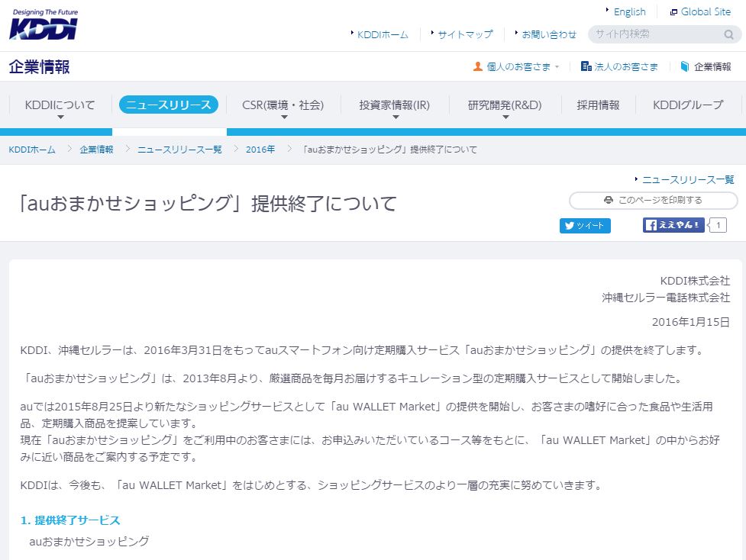Click the 2016年 breadcrumb

260,150
